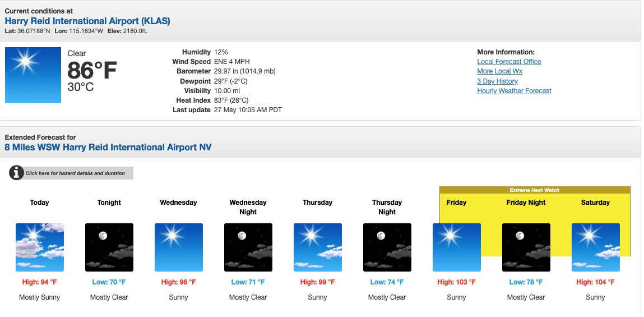Click Thursday Night's moon forecast icon

387,247
